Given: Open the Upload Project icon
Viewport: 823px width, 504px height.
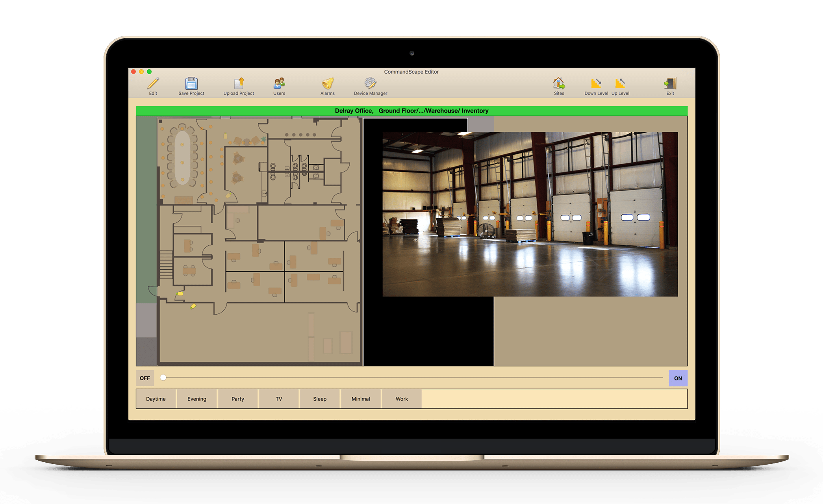Looking at the screenshot, I should [239, 83].
